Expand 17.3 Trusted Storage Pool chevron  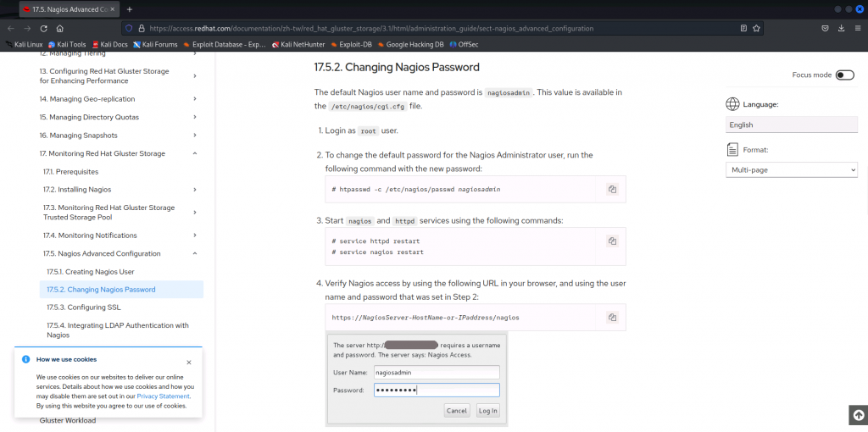195,213
